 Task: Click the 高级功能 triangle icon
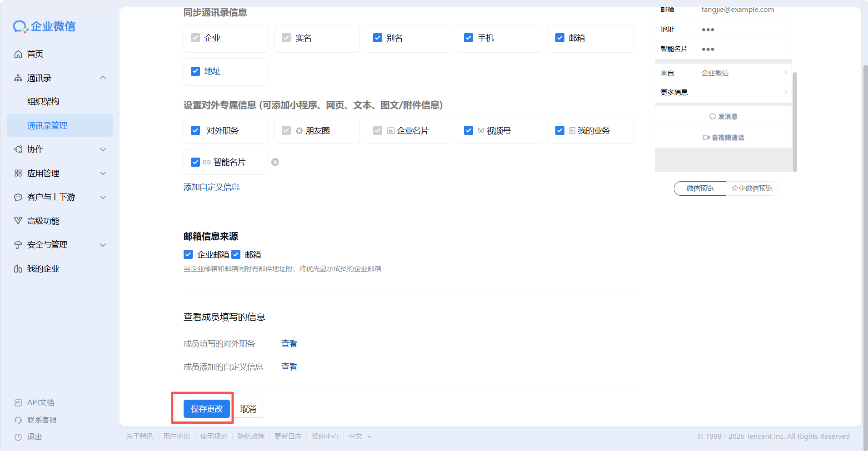click(18, 221)
